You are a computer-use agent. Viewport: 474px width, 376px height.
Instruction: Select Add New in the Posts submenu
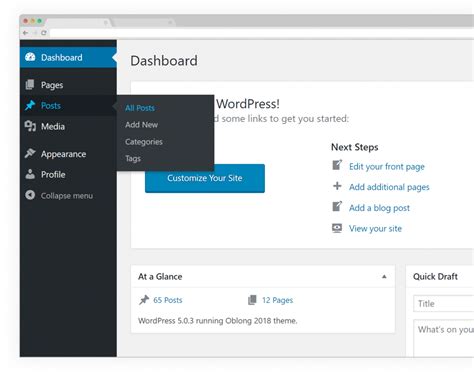pos(141,125)
